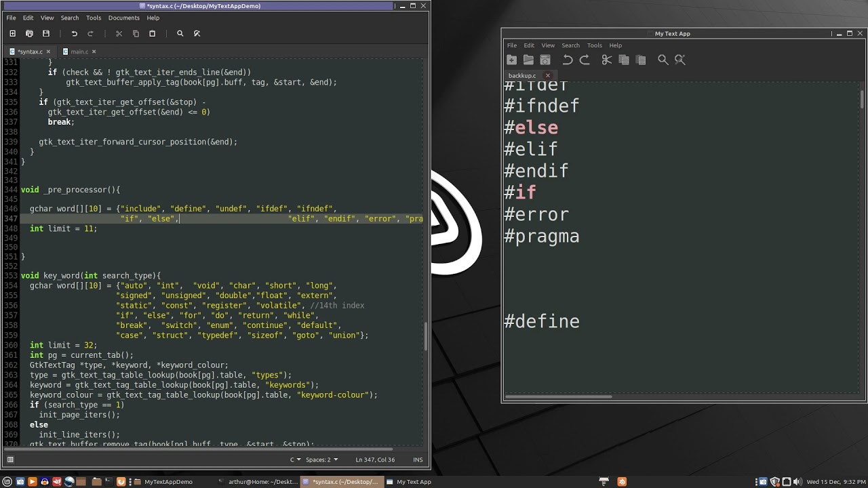868x488 pixels.
Task: Click Open file icon in syntax.c editor toolbar
Action: pyautogui.click(x=29, y=33)
